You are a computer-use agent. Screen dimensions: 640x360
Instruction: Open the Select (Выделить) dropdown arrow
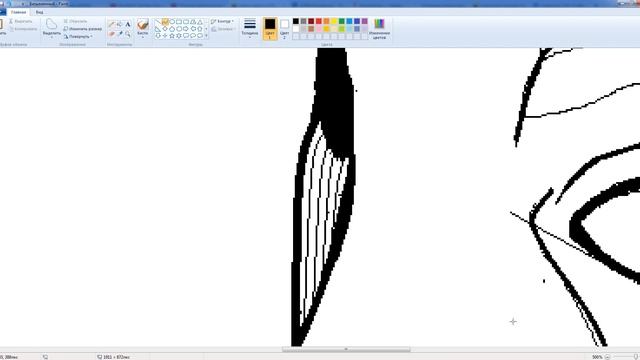click(x=52, y=37)
